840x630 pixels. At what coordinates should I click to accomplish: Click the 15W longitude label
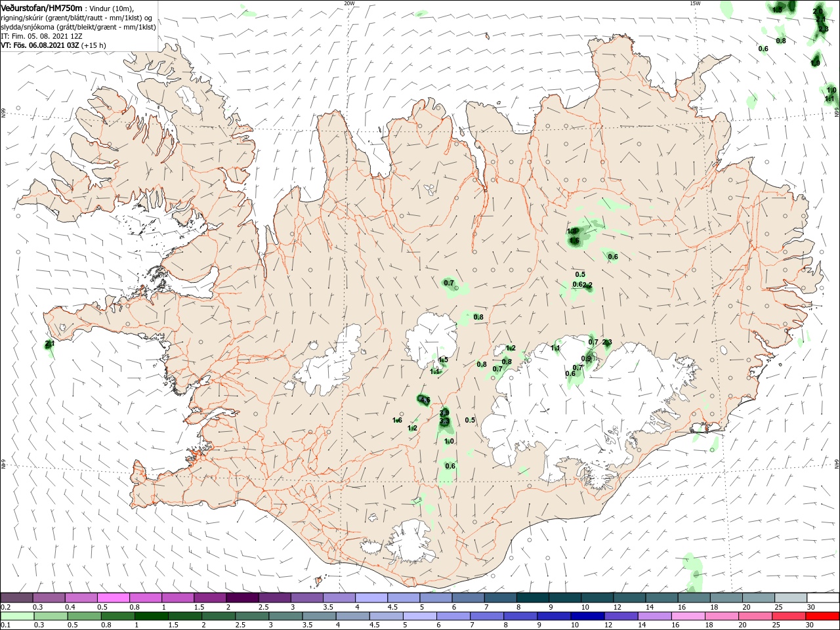(694, 3)
